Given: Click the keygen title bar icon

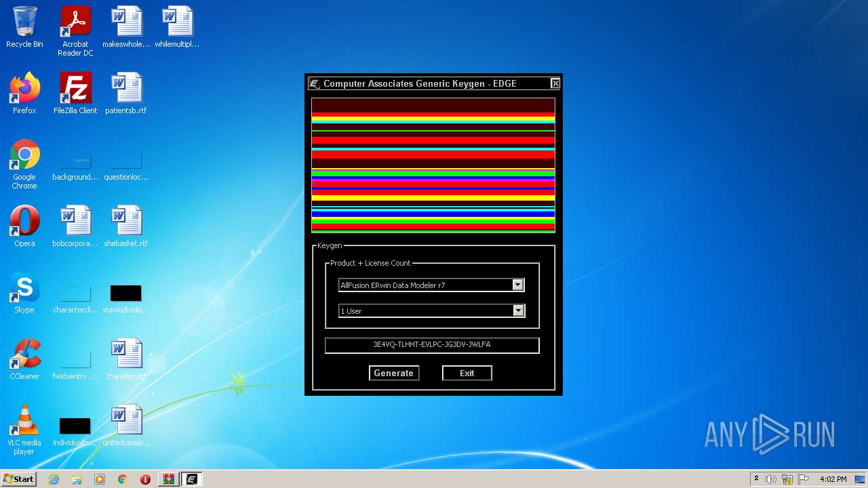Looking at the screenshot, I should tap(314, 83).
